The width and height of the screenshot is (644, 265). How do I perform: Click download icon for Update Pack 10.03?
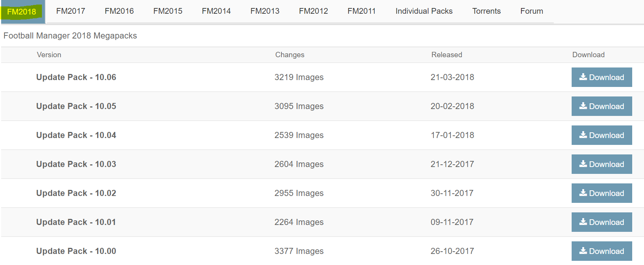[x=583, y=164]
